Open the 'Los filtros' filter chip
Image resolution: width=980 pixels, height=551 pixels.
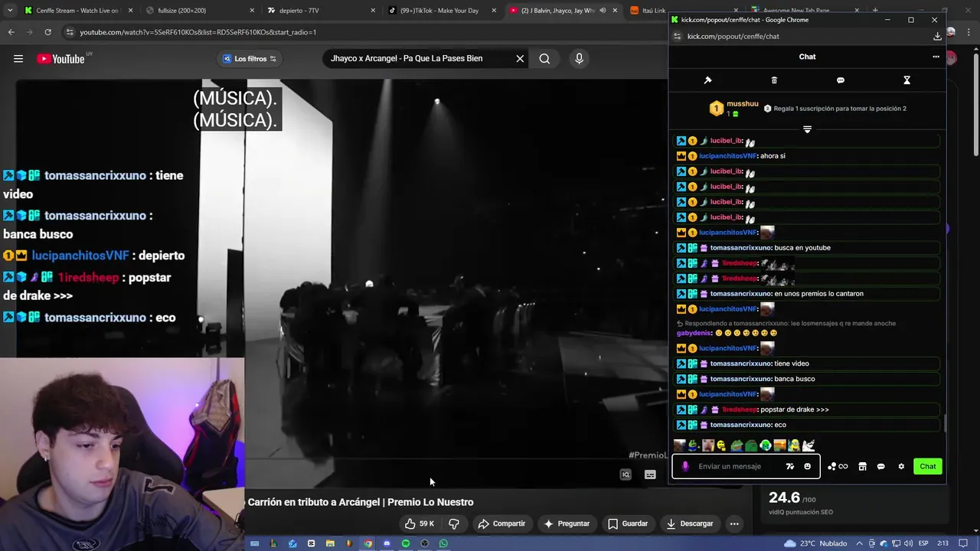click(x=250, y=59)
